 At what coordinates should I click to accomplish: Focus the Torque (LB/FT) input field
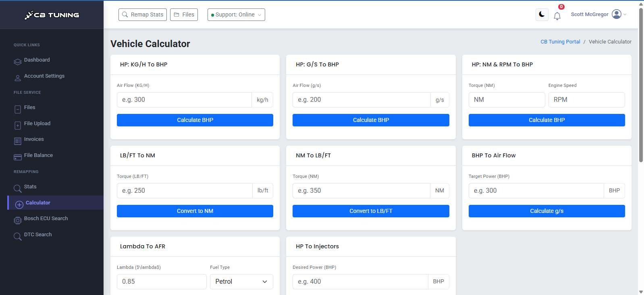pos(185,191)
